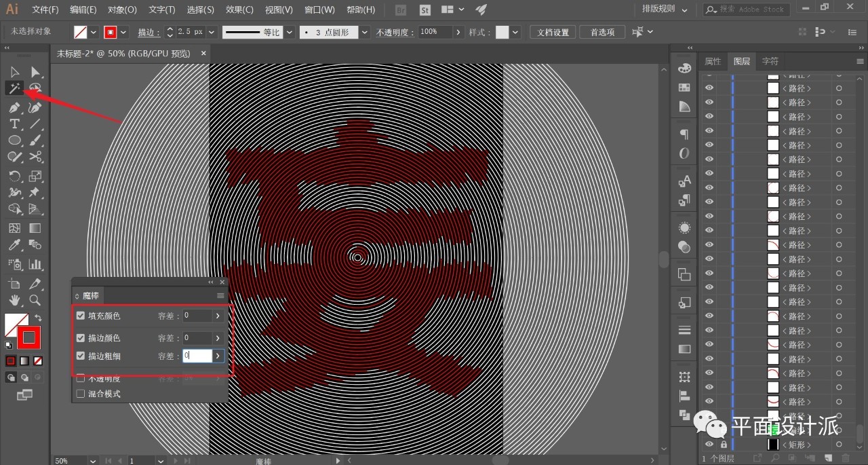
Task: Expand the opacity 100% arrow
Action: [x=459, y=32]
